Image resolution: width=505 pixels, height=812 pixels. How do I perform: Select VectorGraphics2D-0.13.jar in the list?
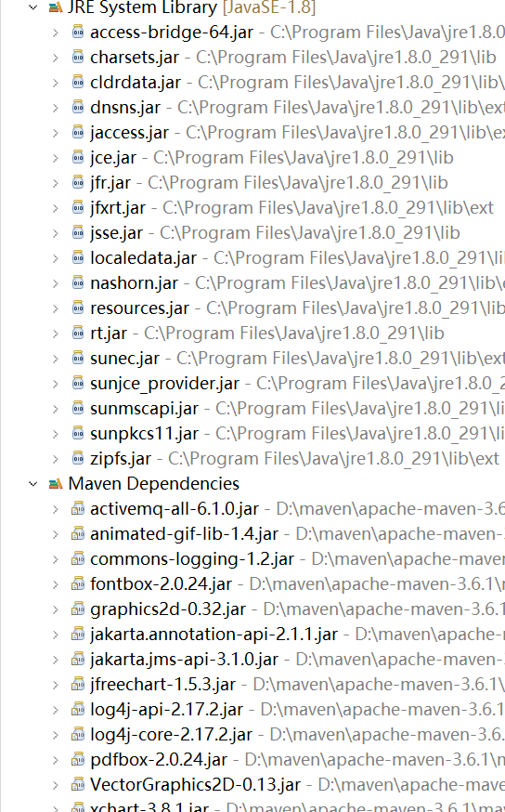pos(196,784)
